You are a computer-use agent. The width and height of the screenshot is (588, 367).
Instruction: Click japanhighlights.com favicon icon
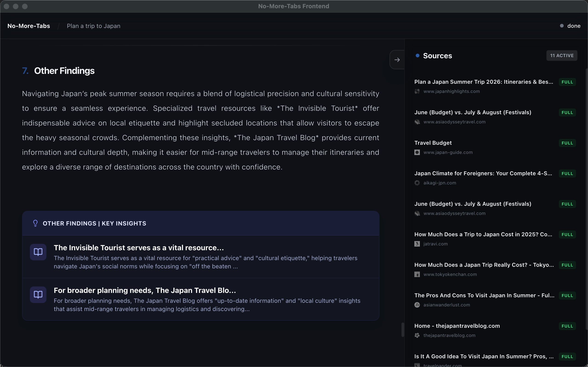417,92
